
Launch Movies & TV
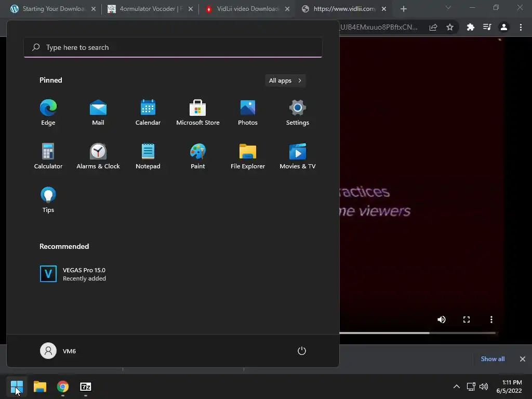pyautogui.click(x=298, y=156)
